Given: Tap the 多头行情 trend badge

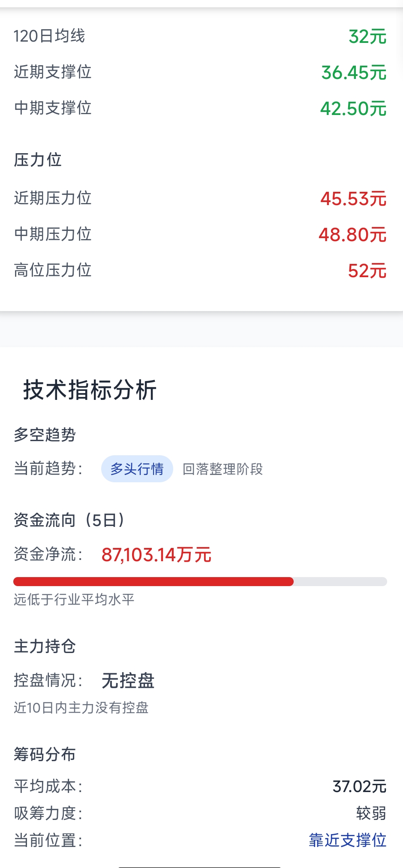Looking at the screenshot, I should (x=137, y=469).
